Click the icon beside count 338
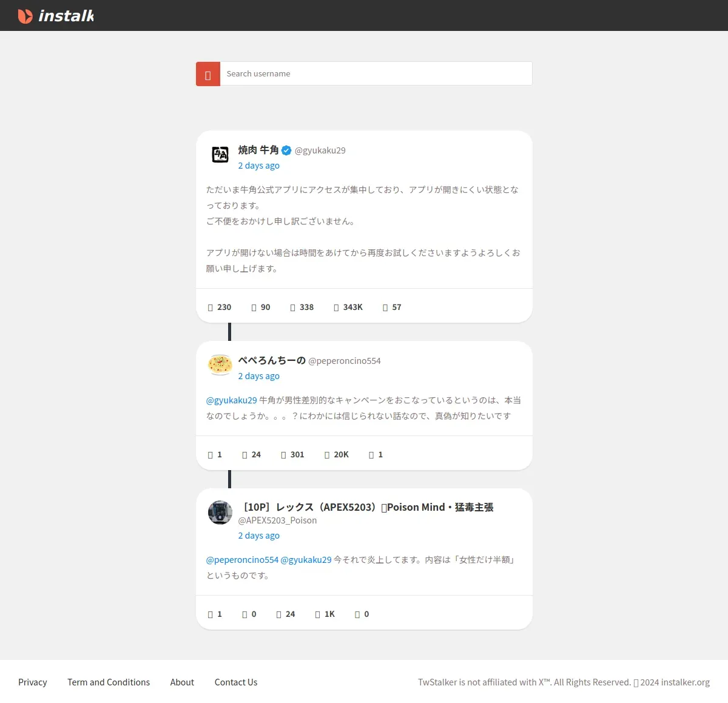 point(293,308)
